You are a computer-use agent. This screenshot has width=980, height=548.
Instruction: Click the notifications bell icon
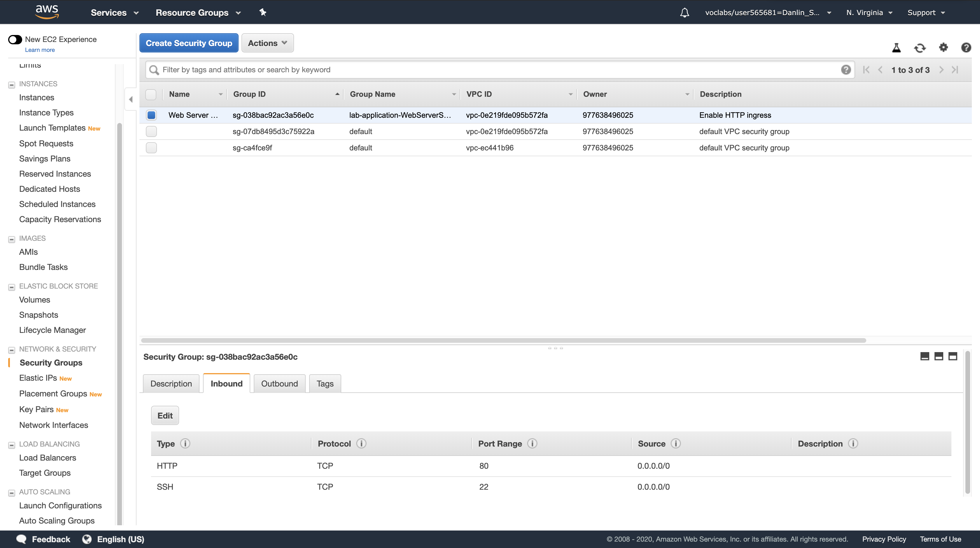coord(685,13)
